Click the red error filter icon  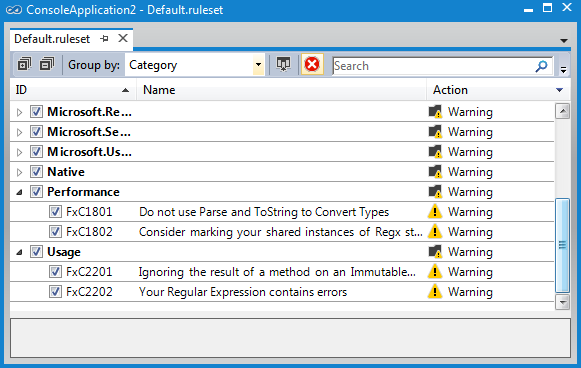click(x=312, y=64)
